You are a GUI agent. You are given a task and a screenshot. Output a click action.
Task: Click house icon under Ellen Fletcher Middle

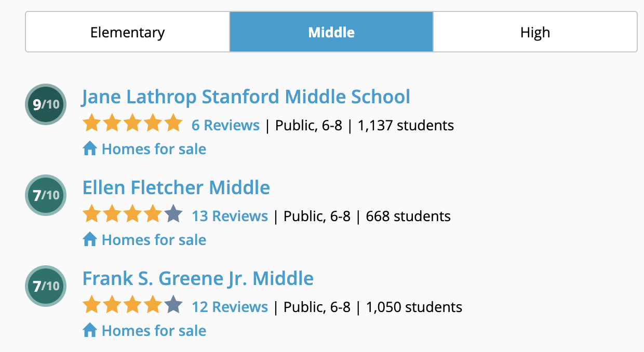coord(90,239)
